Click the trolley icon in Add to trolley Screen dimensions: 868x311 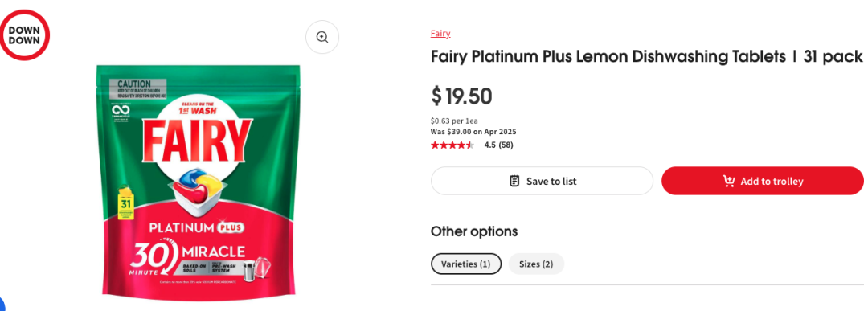(728, 181)
